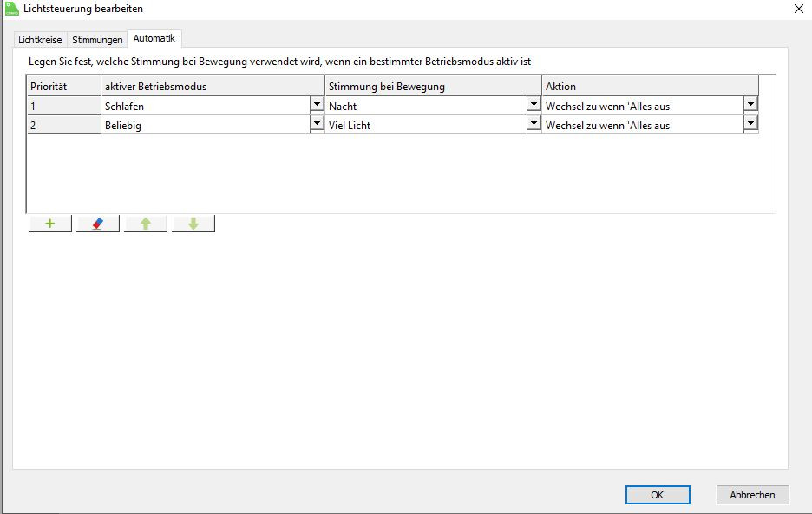Click the Aktion column header
Screen dimensions: 812x514
coord(651,86)
